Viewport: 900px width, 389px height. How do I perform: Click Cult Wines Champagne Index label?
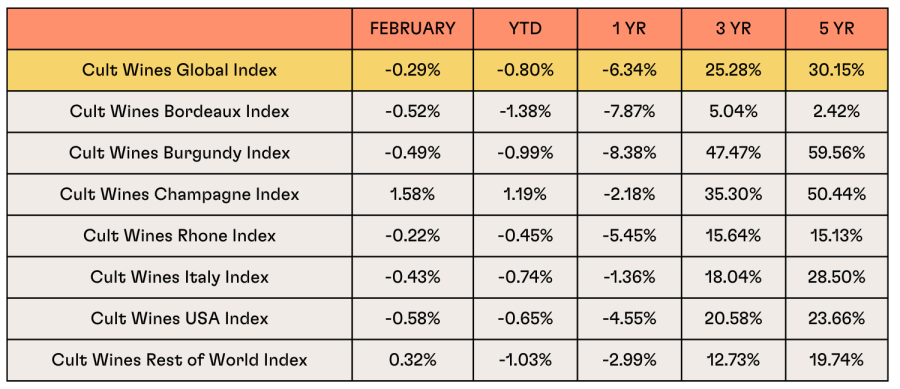[180, 194]
